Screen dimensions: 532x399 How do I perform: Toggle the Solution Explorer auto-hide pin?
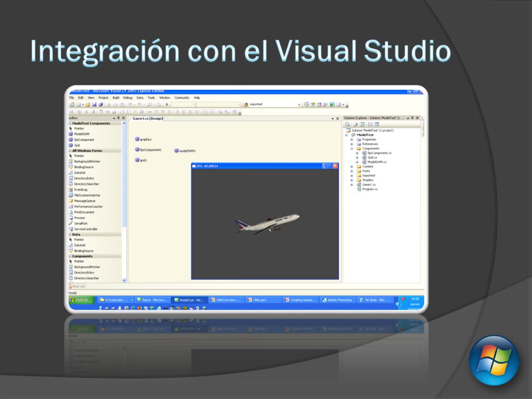412,118
